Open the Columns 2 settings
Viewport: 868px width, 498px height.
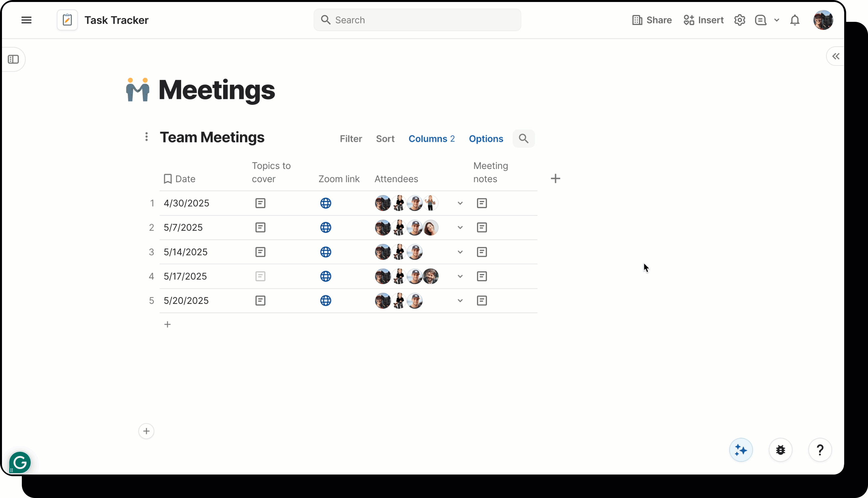tap(431, 139)
